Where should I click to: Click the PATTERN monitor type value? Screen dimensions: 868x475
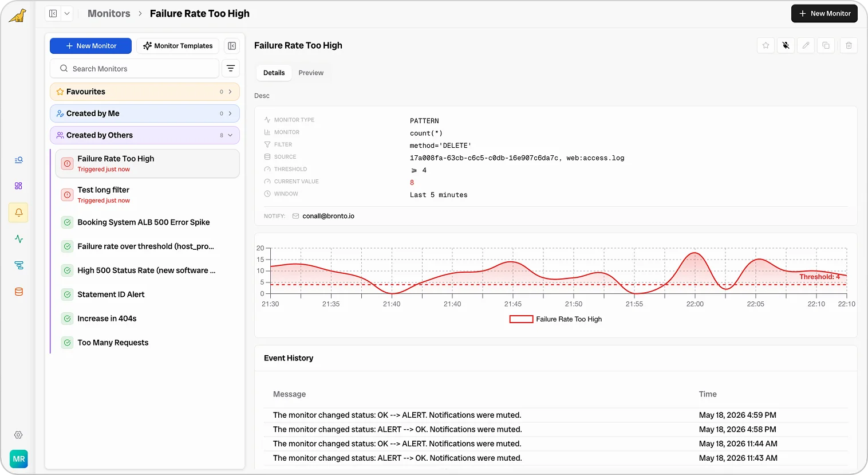(x=424, y=121)
